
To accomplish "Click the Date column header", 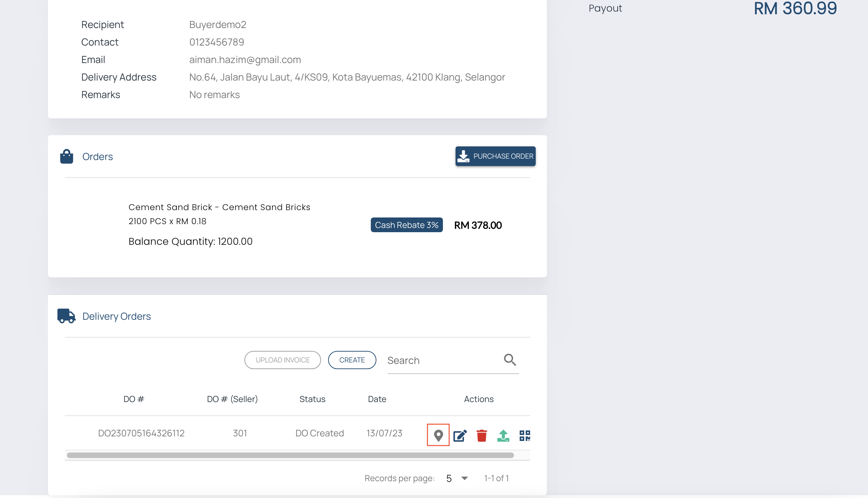I will click(377, 399).
